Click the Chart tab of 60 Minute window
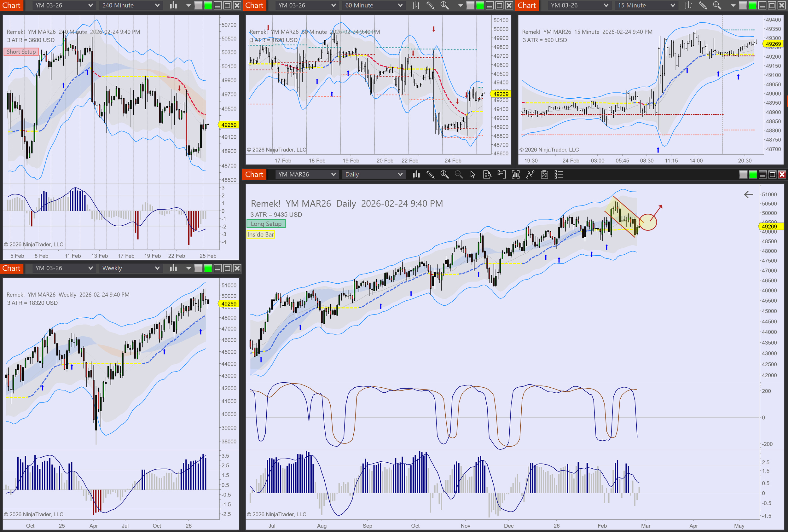Image resolution: width=788 pixels, height=532 pixels. (254, 5)
